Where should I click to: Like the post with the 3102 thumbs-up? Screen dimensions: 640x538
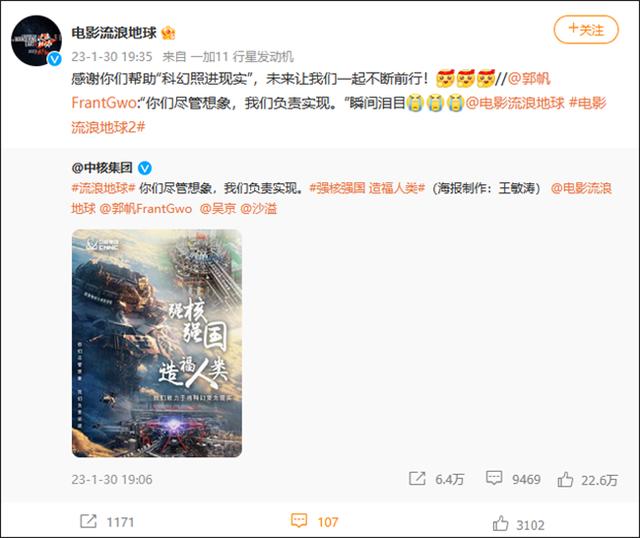[x=500, y=523]
